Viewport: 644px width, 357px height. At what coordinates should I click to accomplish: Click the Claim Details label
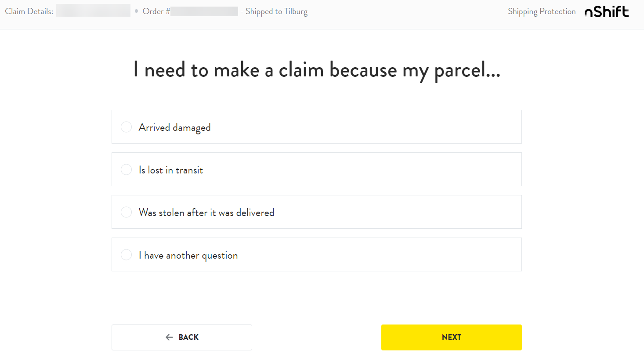point(29,11)
